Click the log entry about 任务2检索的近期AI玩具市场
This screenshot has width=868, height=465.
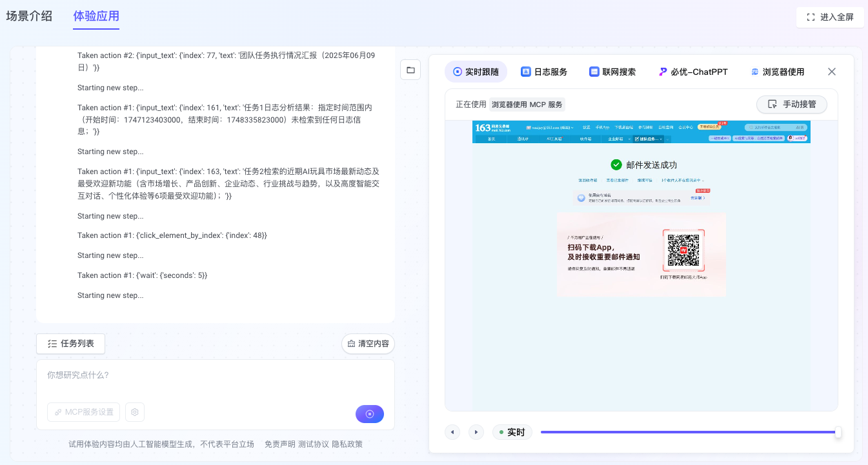228,183
